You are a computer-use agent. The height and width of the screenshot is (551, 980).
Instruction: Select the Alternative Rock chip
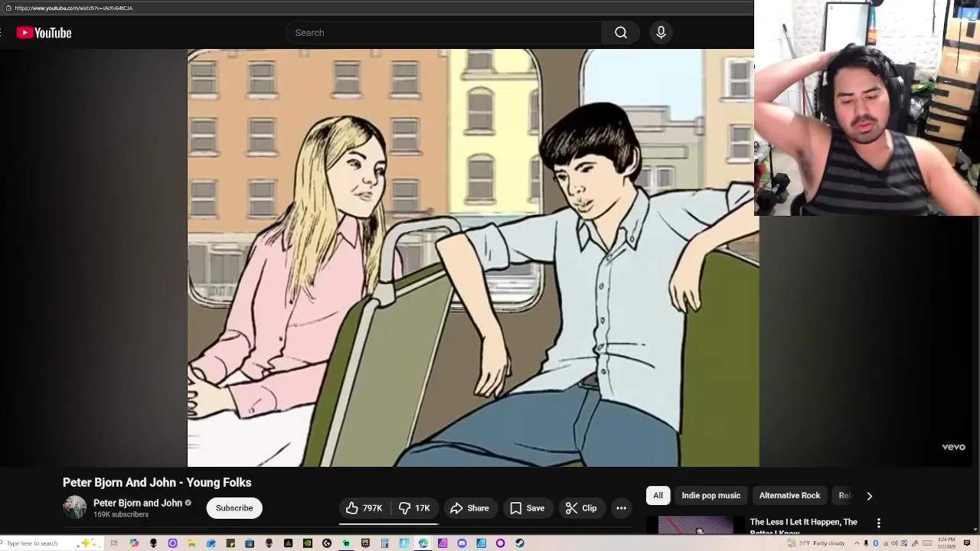789,496
